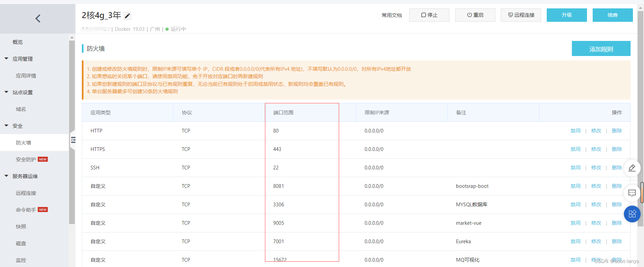Modify the SSH port 22 rule
Image resolution: width=644 pixels, height=267 pixels.
pyautogui.click(x=596, y=168)
